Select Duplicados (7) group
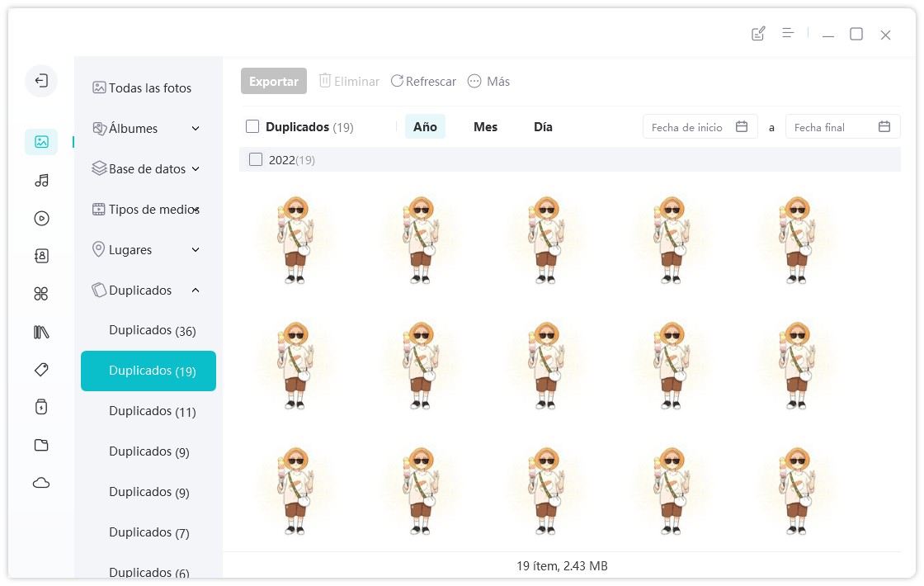 (x=148, y=533)
